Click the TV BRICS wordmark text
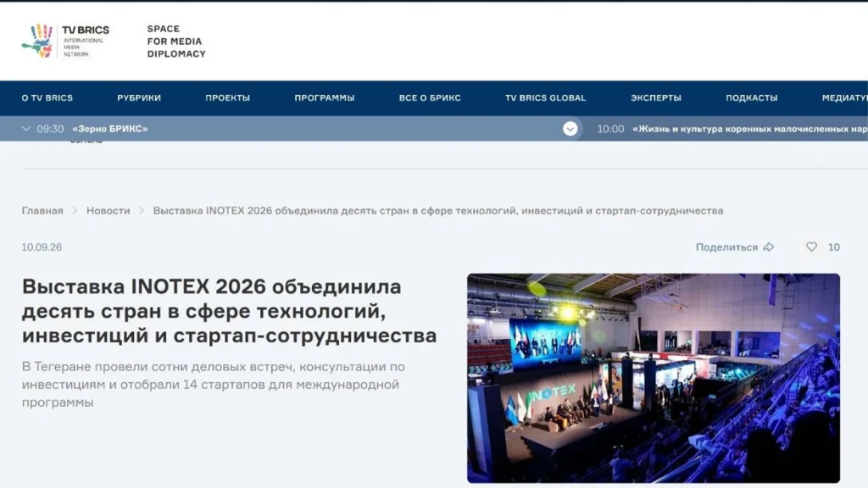 tap(86, 30)
